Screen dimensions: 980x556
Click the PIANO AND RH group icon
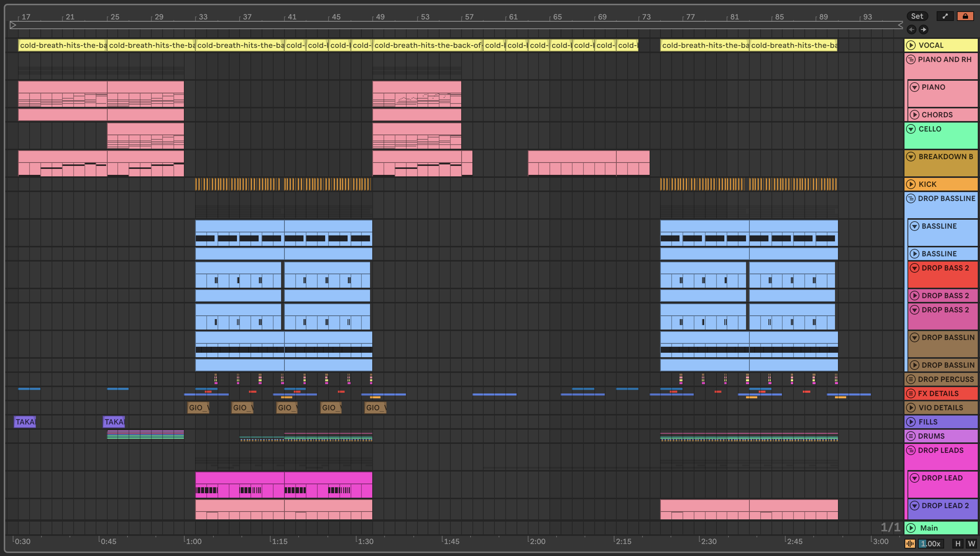(x=911, y=59)
